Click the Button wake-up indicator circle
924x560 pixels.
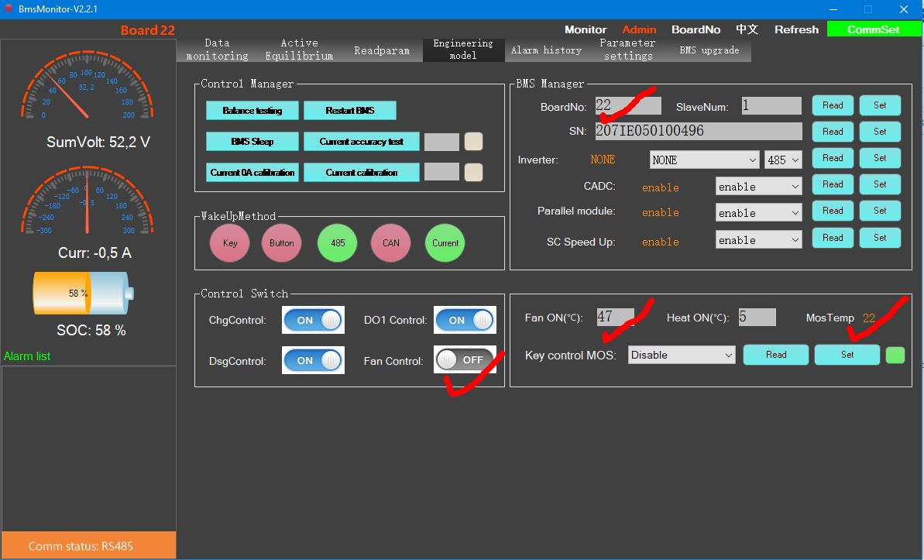[x=281, y=243]
